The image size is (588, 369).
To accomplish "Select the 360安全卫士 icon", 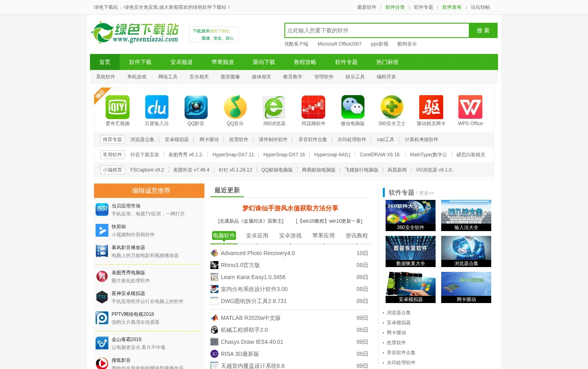I will 392,107.
